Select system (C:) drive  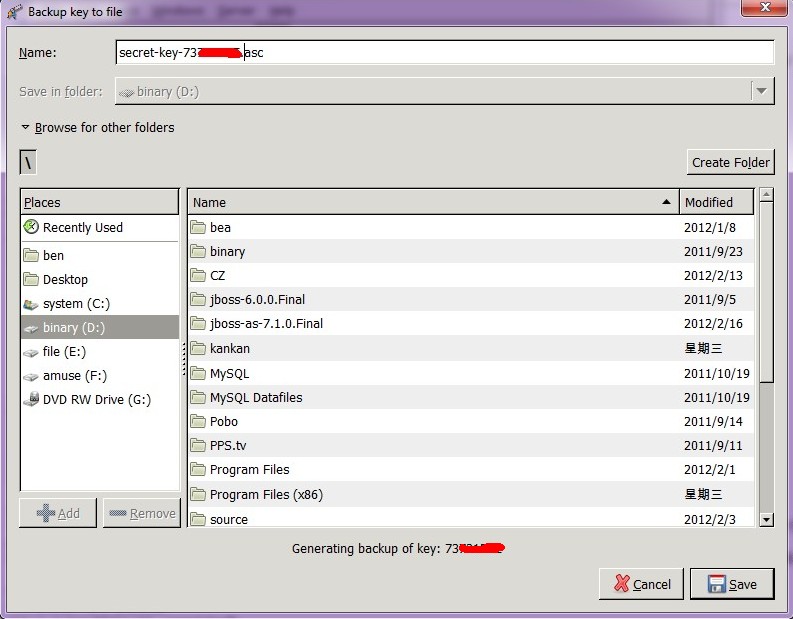point(100,304)
